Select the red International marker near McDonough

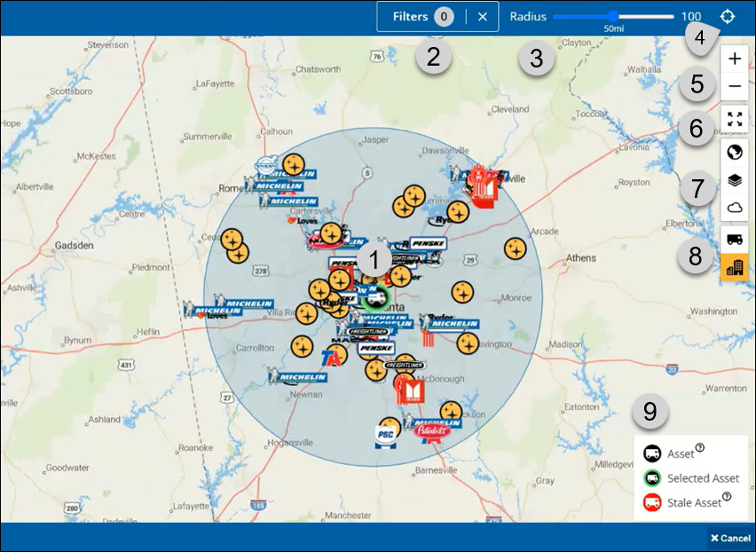pyautogui.click(x=413, y=391)
